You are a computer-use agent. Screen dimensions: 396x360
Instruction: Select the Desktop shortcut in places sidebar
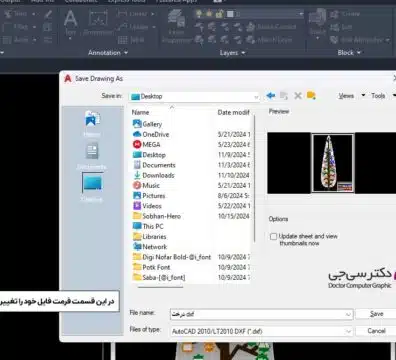tap(92, 187)
